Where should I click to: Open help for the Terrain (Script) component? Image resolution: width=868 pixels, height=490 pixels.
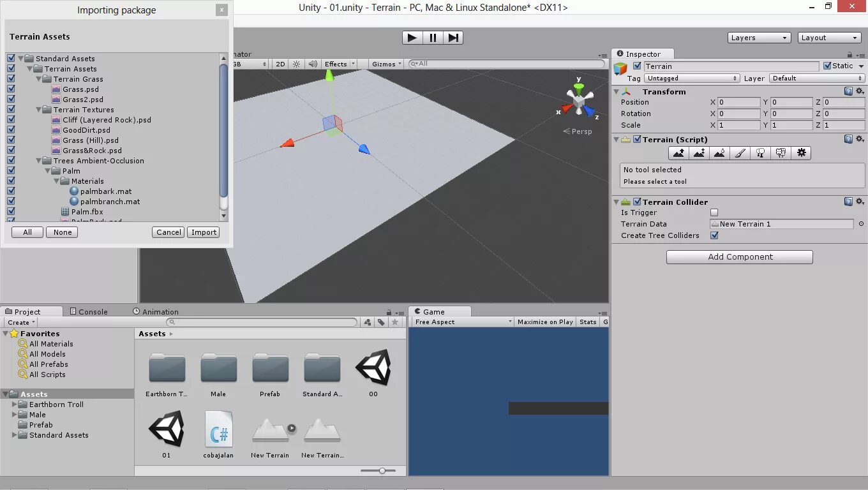pos(848,139)
